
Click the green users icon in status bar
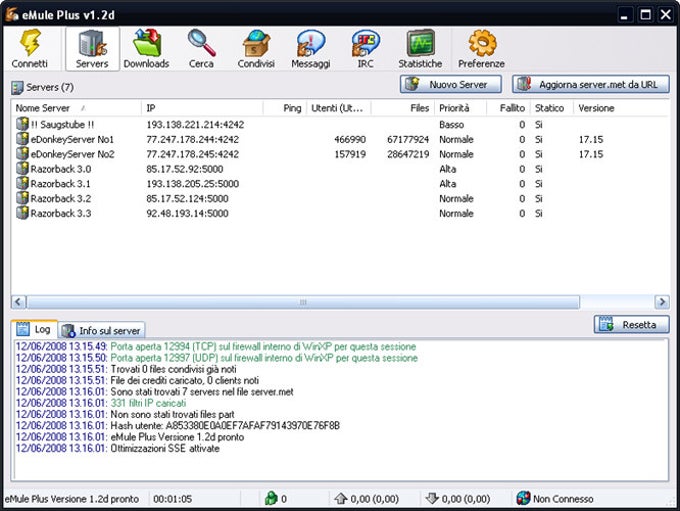click(271, 498)
